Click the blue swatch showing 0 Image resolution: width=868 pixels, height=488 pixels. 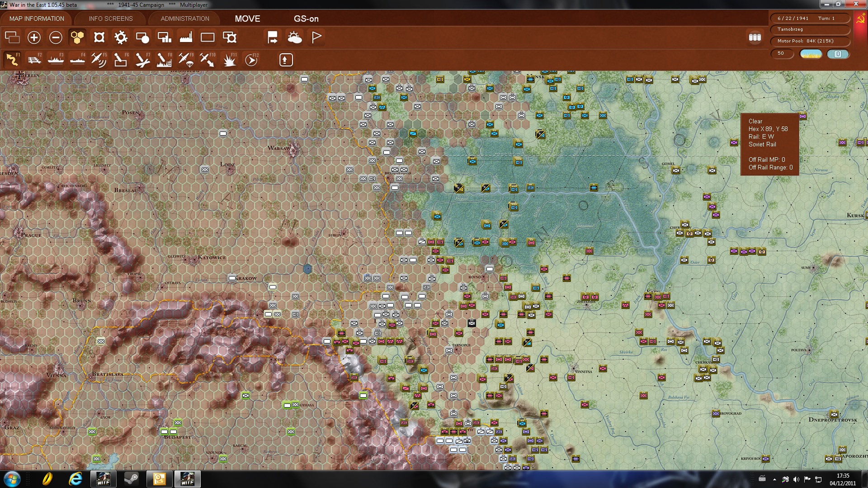[x=838, y=54]
